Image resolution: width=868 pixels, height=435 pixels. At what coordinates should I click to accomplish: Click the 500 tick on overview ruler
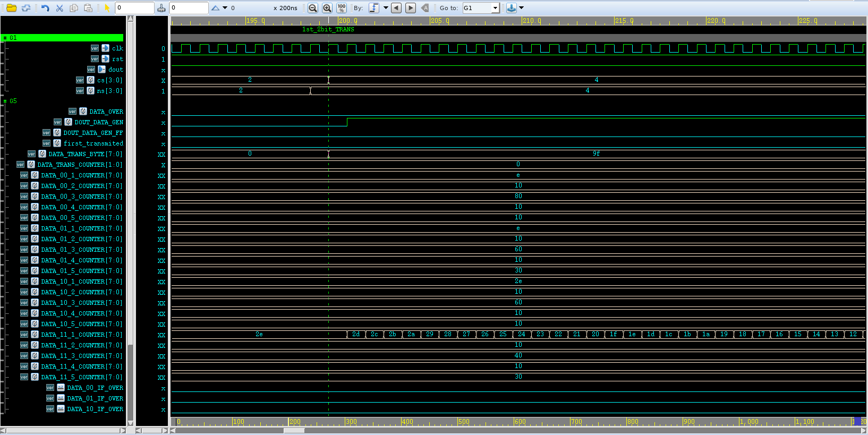coord(464,422)
